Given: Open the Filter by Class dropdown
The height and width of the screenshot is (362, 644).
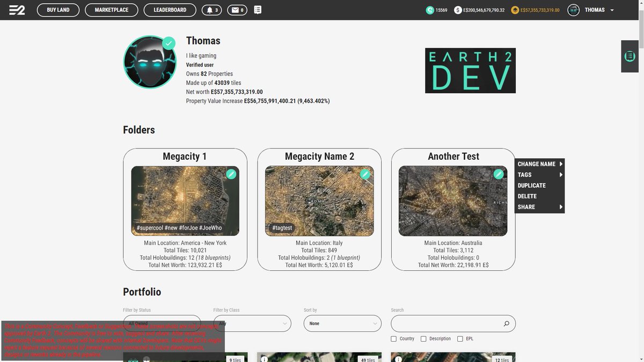Looking at the screenshot, I should tap(252, 323).
